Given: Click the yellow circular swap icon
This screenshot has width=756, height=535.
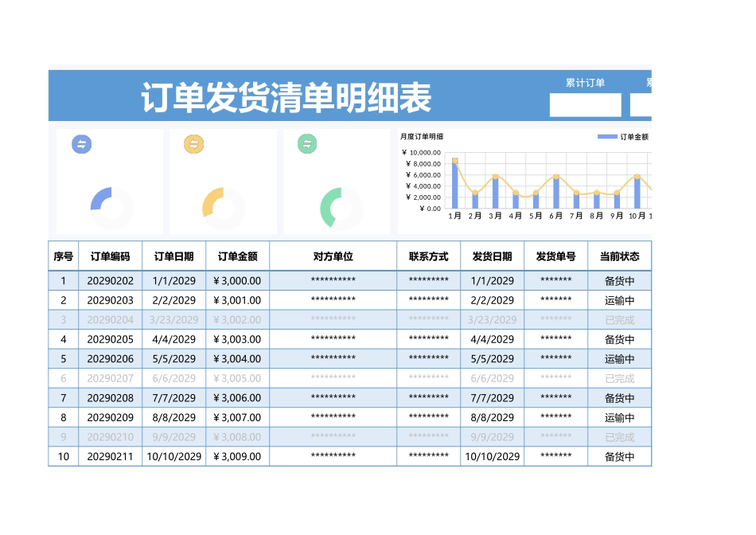Looking at the screenshot, I should click(x=194, y=144).
